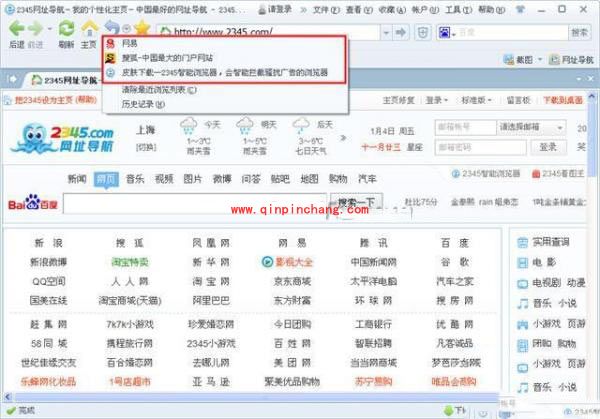Select 清除最近浏览列表 in dropdown menu
The image size is (600, 419).
click(x=155, y=90)
